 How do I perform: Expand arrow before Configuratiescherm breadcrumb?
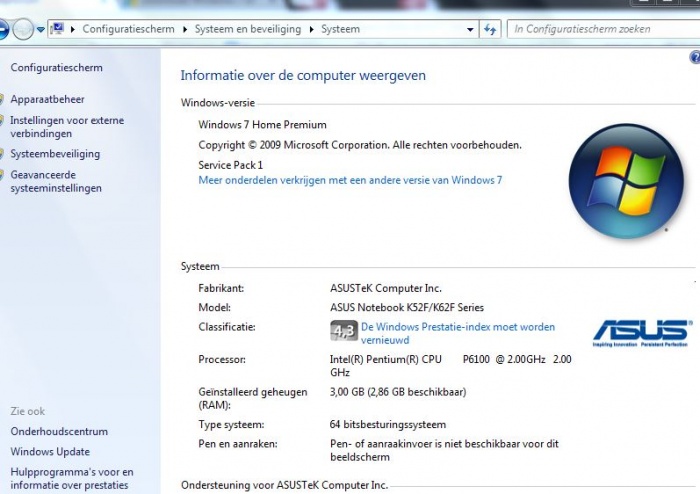tap(73, 29)
